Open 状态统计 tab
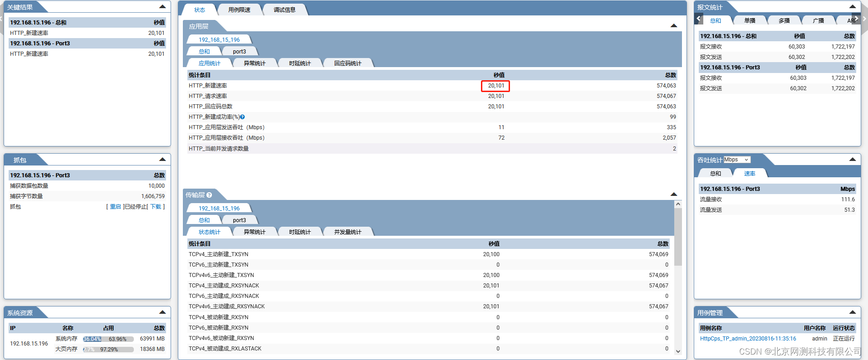The width and height of the screenshot is (868, 360). (x=209, y=232)
